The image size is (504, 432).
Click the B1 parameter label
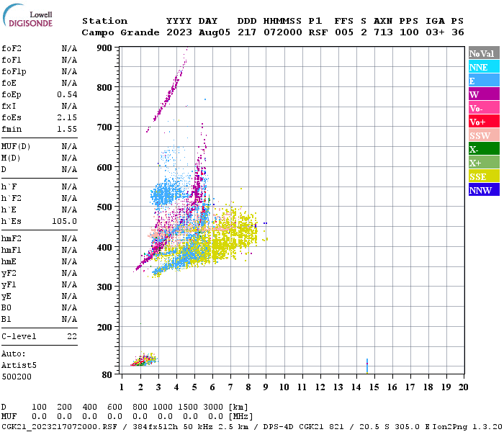pyautogui.click(x=6, y=320)
